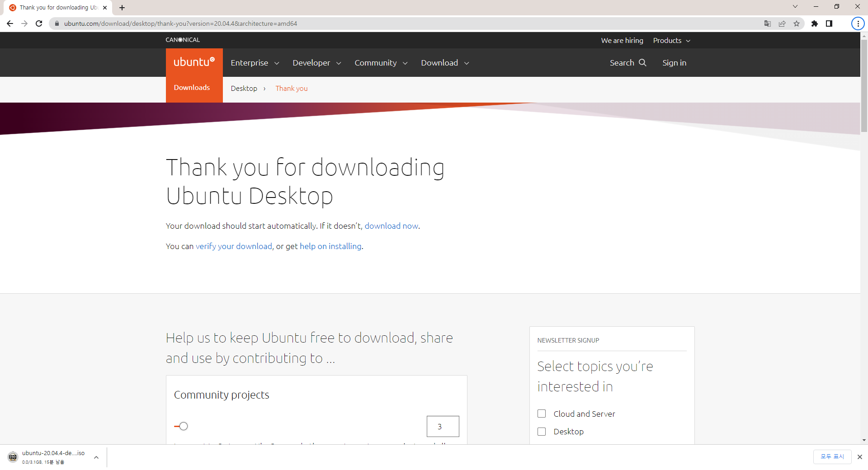Open 'verify your download' link

pos(234,246)
